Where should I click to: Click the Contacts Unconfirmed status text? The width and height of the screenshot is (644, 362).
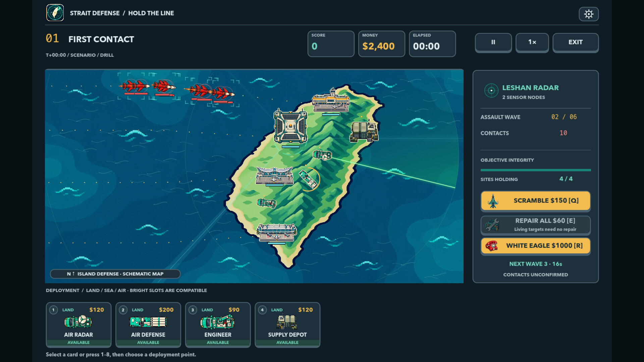[x=536, y=275]
